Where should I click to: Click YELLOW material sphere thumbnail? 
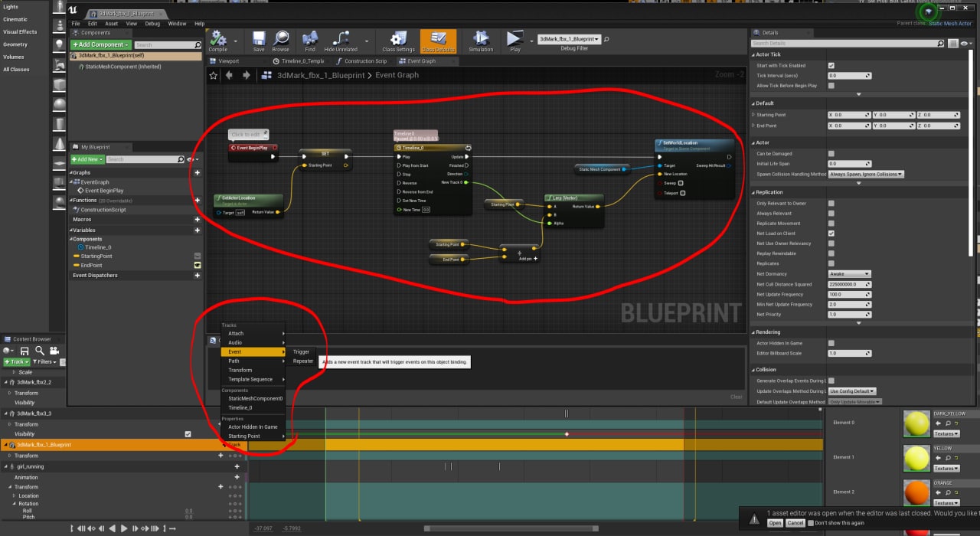(x=916, y=459)
